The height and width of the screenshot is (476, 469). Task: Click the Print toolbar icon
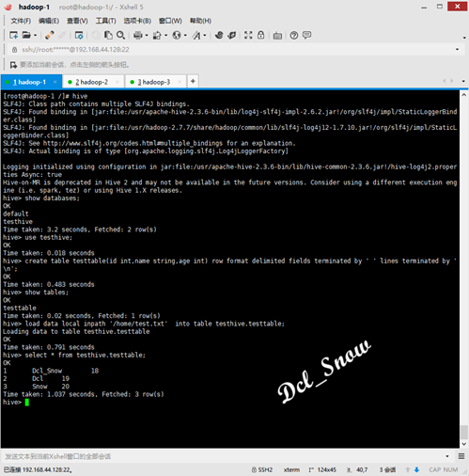(138, 35)
